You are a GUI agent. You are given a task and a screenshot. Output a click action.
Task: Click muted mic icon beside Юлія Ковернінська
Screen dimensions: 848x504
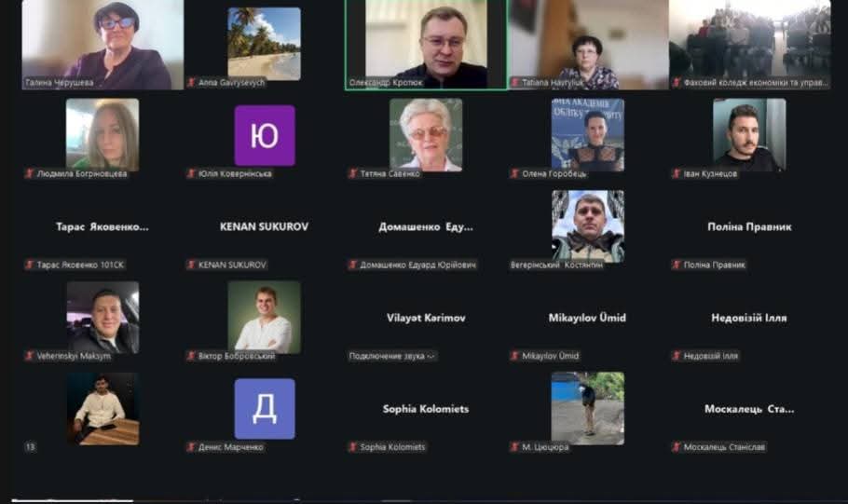(x=191, y=173)
